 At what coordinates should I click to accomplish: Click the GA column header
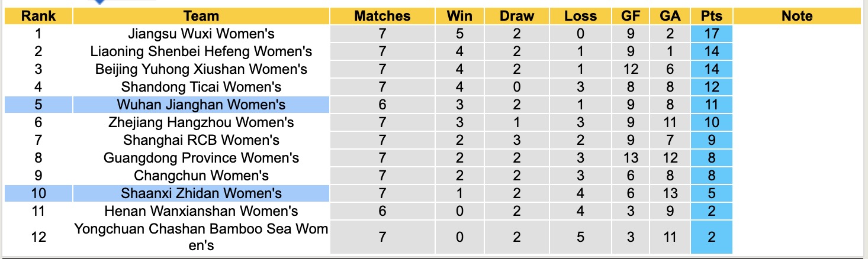click(x=670, y=16)
